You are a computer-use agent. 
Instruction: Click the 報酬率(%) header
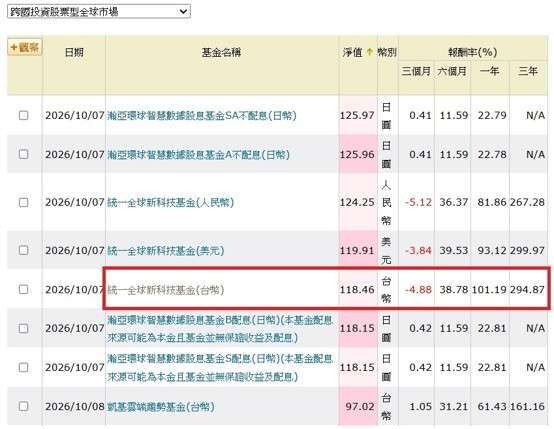click(x=472, y=52)
